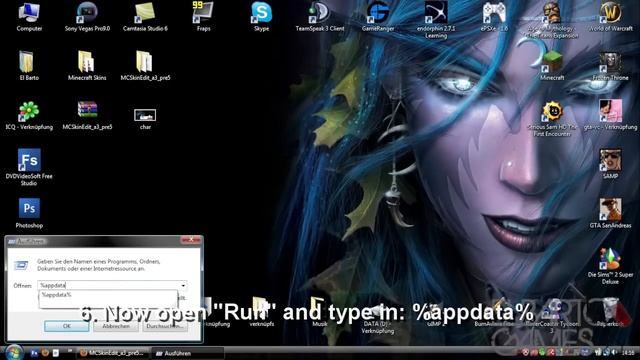Expand the Öffnen combo box arrow

coord(183,285)
